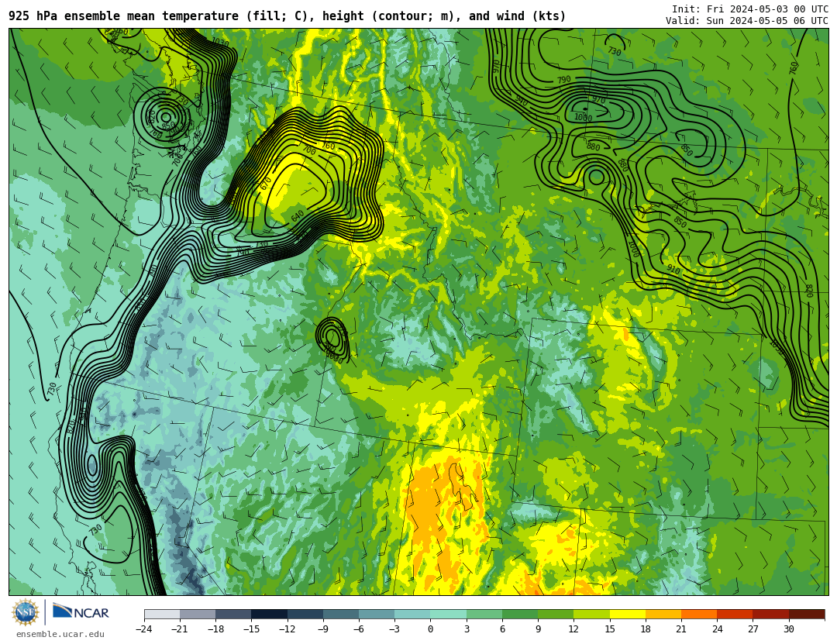Screen dimensions: 837x644
Task: Pick the color swatch between -21 and -18
Action: tap(198, 614)
